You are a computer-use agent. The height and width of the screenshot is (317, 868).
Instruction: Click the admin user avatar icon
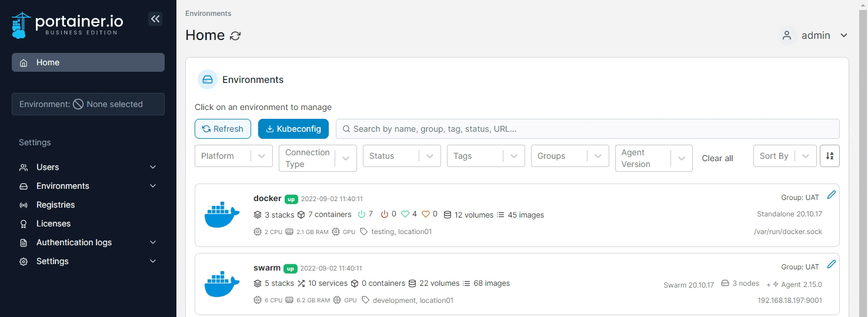click(786, 35)
